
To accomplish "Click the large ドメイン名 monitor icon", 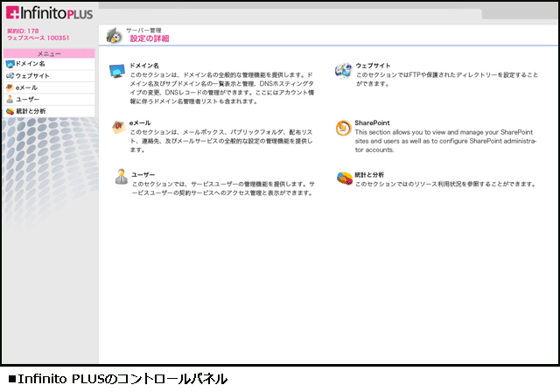I will coord(117,71).
